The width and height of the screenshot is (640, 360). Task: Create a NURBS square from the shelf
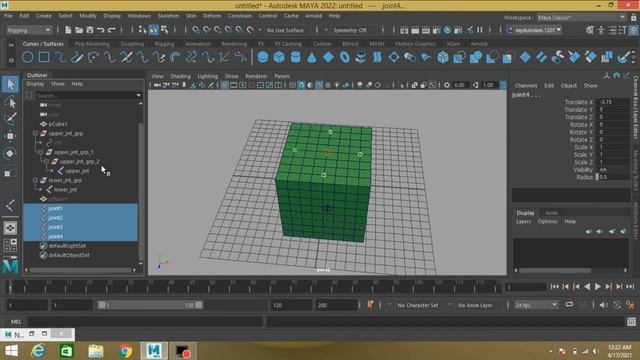pyautogui.click(x=44, y=57)
